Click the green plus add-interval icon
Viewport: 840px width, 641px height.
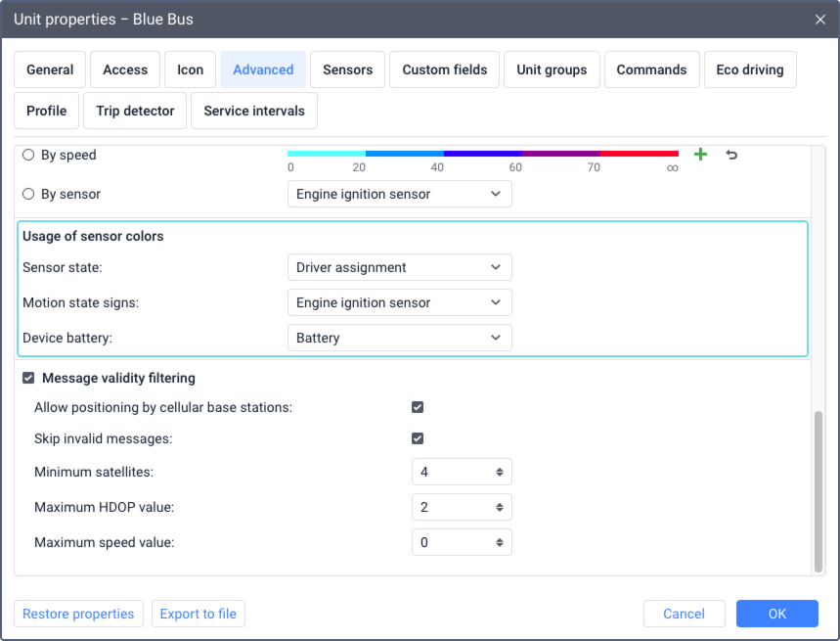point(700,155)
